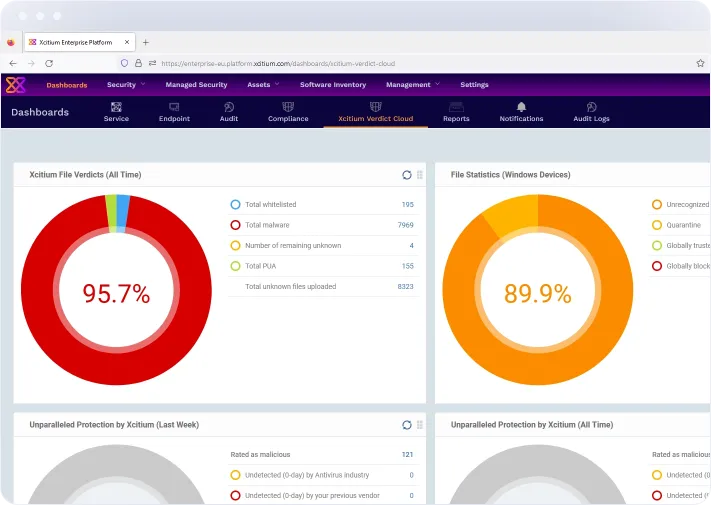This screenshot has height=505, width=711.
Task: Open the Audit dashboard icon
Action: (x=229, y=107)
